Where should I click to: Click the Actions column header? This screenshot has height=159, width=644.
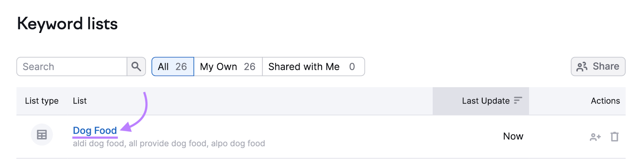click(x=605, y=101)
